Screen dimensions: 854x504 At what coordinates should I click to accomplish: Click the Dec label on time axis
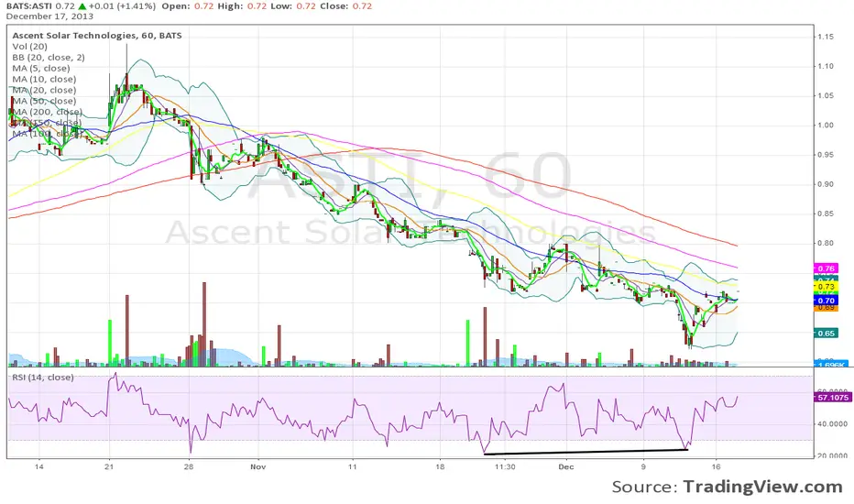566,466
